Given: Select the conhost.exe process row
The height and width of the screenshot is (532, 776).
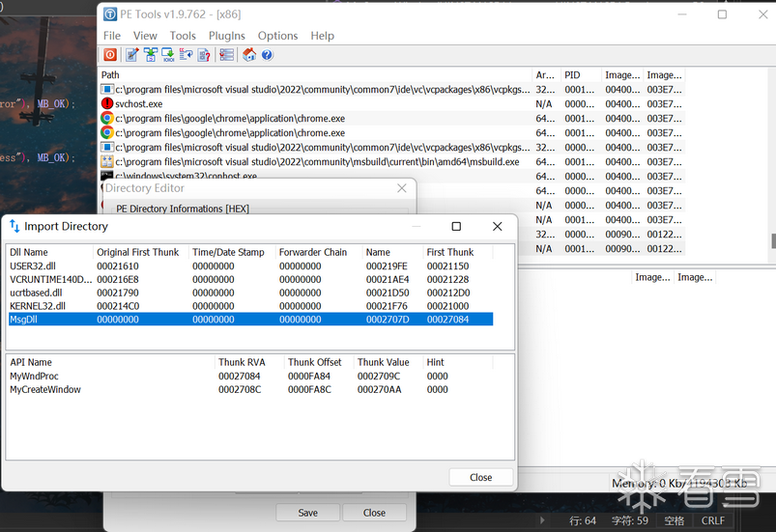Looking at the screenshot, I should [x=391, y=176].
